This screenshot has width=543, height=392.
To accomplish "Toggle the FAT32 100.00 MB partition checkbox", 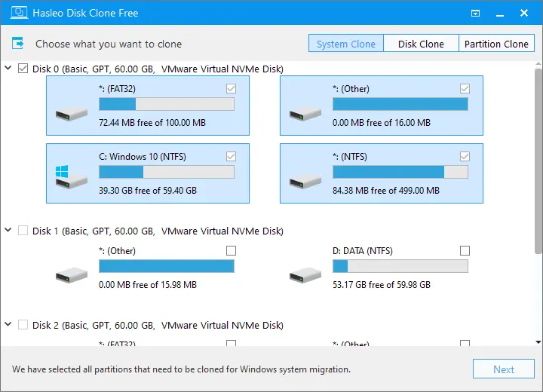I will (231, 89).
